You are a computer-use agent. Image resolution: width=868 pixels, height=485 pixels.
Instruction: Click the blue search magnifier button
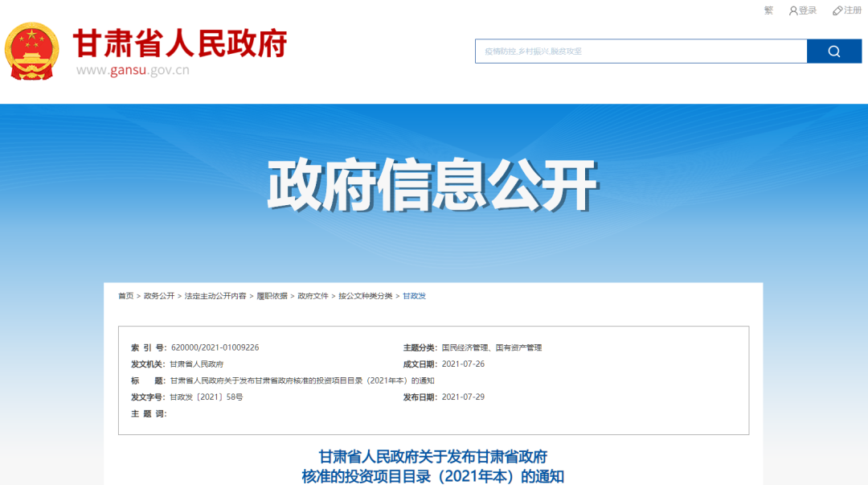(x=833, y=51)
